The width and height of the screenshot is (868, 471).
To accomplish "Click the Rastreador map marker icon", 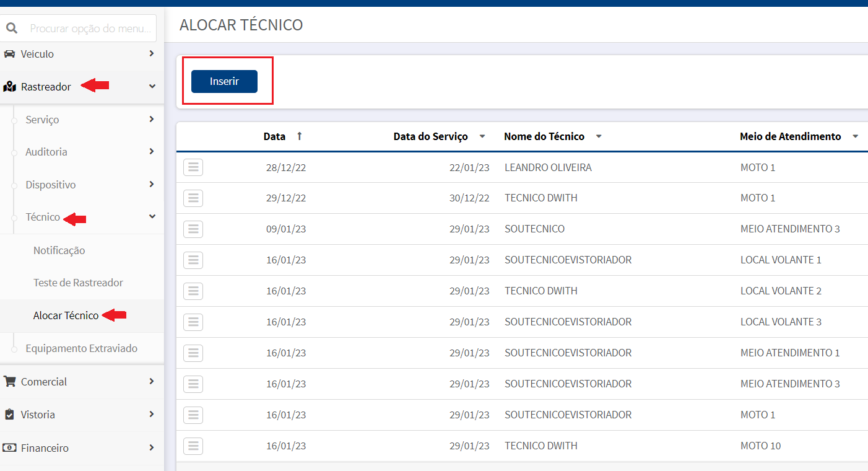I will coord(9,87).
